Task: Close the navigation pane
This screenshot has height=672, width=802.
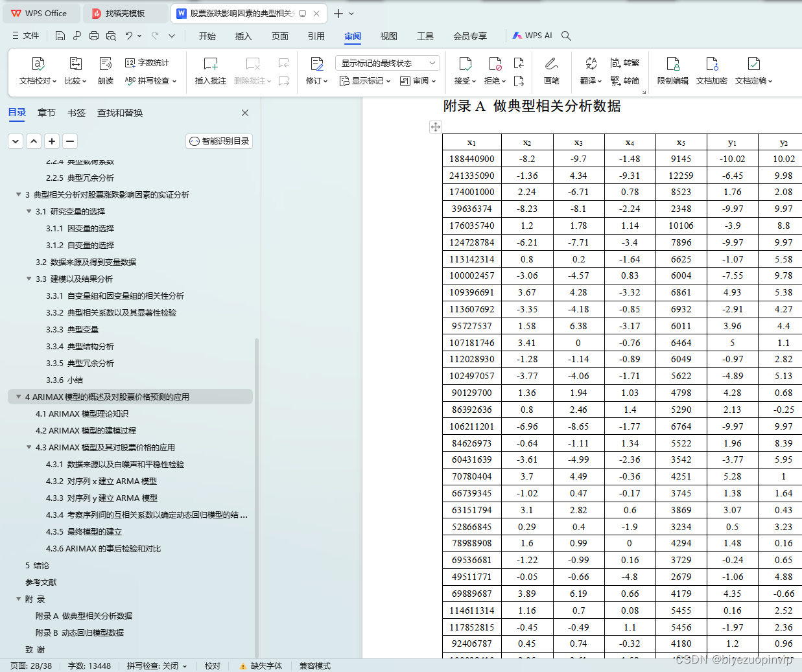Action: (245, 113)
